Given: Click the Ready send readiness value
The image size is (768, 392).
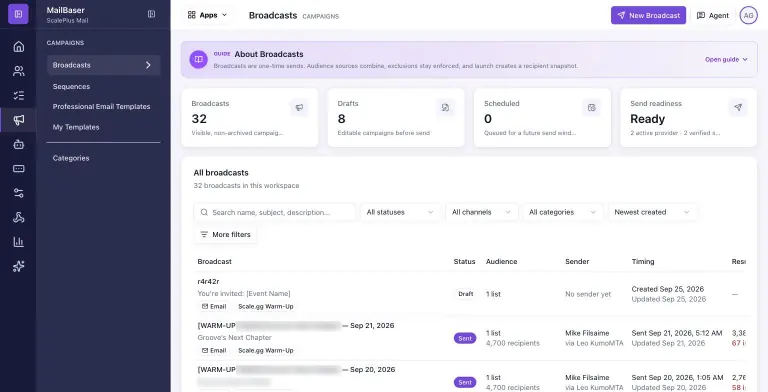Looking at the screenshot, I should [648, 119].
